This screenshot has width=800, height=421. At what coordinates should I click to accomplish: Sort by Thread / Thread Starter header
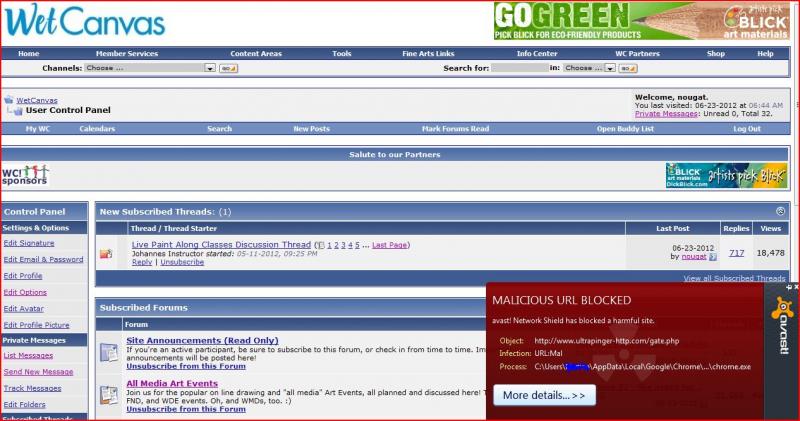(x=173, y=229)
